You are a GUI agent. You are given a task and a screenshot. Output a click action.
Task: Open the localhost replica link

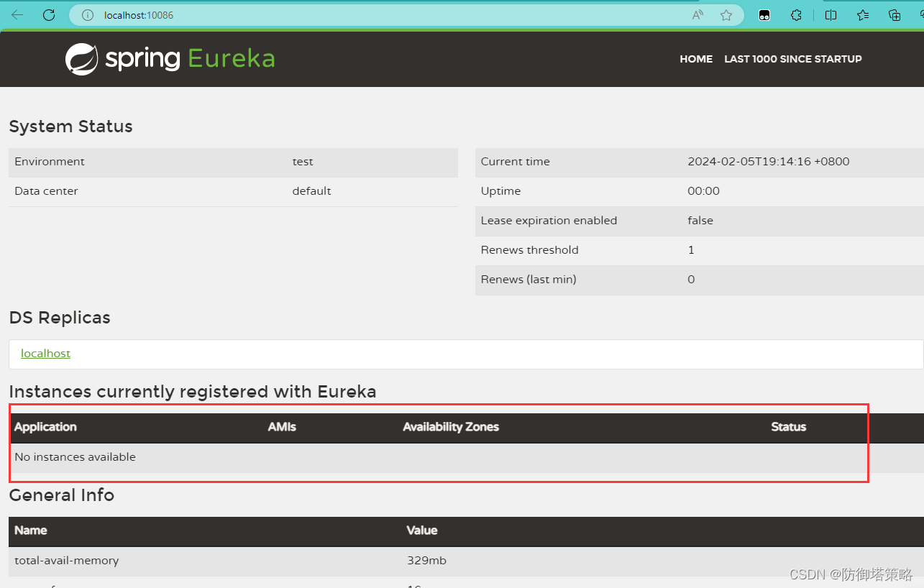(x=45, y=353)
